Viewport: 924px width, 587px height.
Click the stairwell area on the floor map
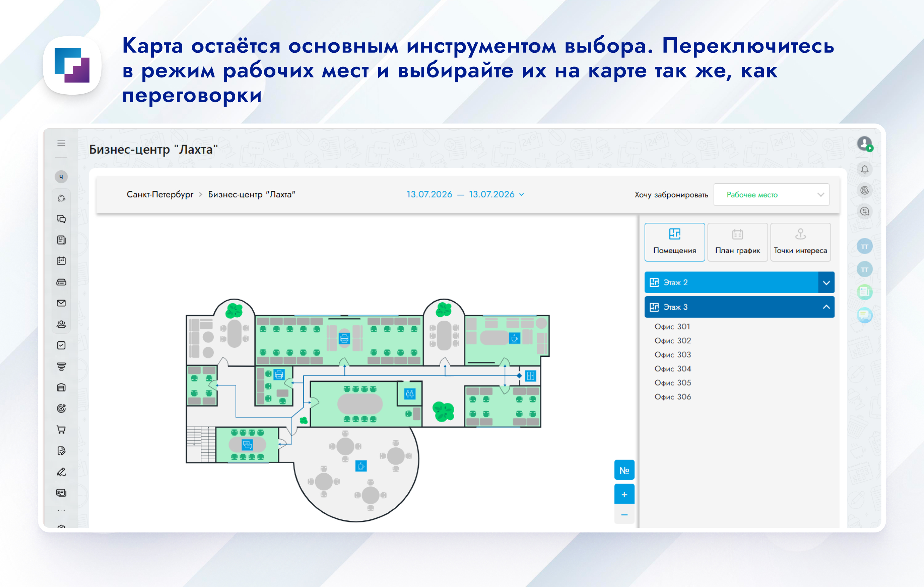coord(201,444)
